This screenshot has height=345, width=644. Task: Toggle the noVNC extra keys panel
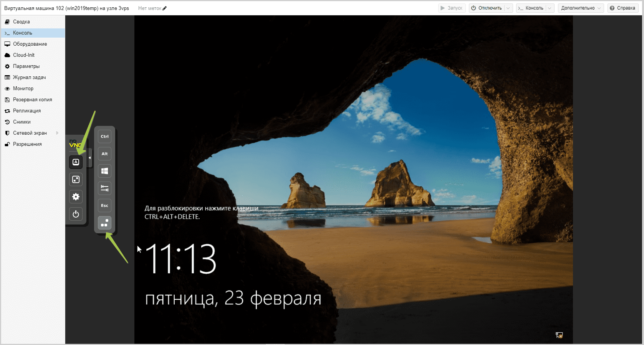click(x=76, y=162)
